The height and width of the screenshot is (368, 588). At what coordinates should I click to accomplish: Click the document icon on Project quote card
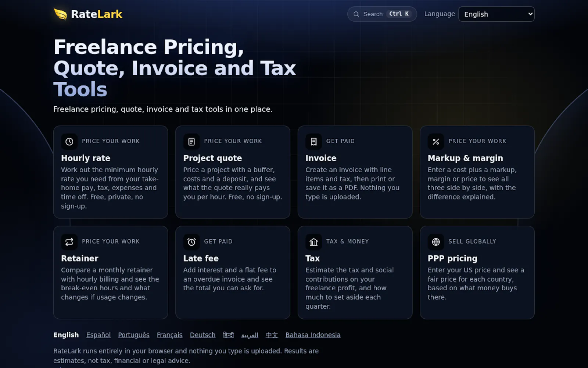coord(191,141)
